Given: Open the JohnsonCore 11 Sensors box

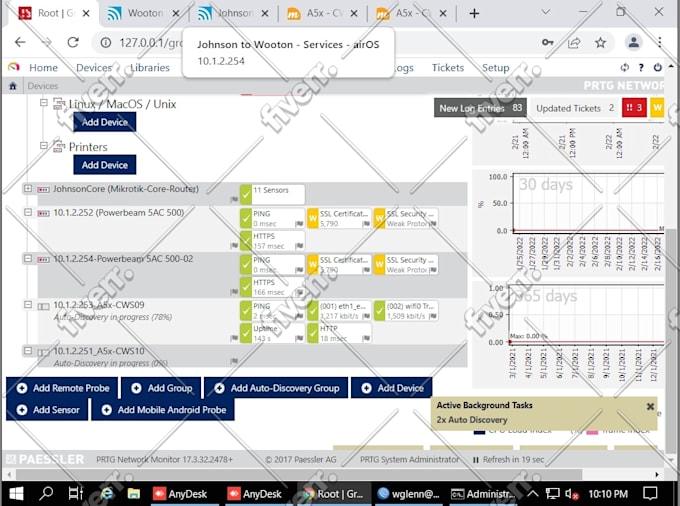Looking at the screenshot, I should tap(272, 194).
